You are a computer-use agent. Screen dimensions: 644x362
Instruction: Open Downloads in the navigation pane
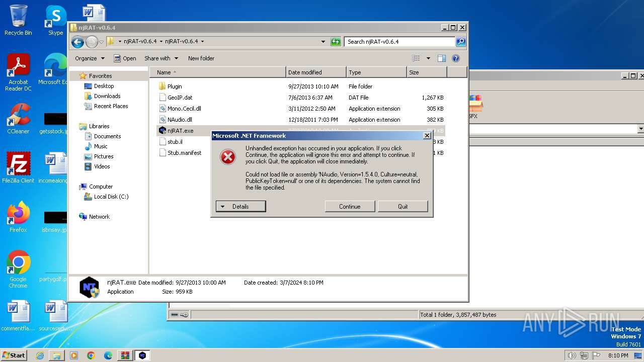(x=107, y=96)
